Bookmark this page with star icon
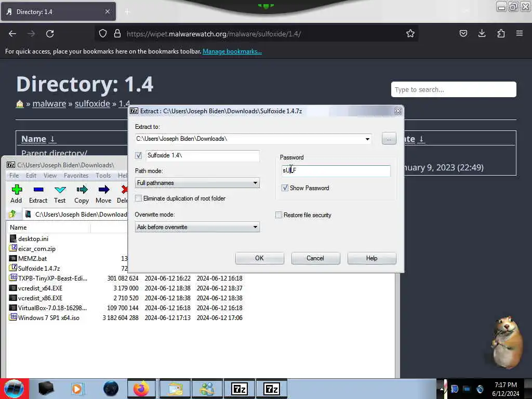The image size is (532, 399). tap(410, 33)
